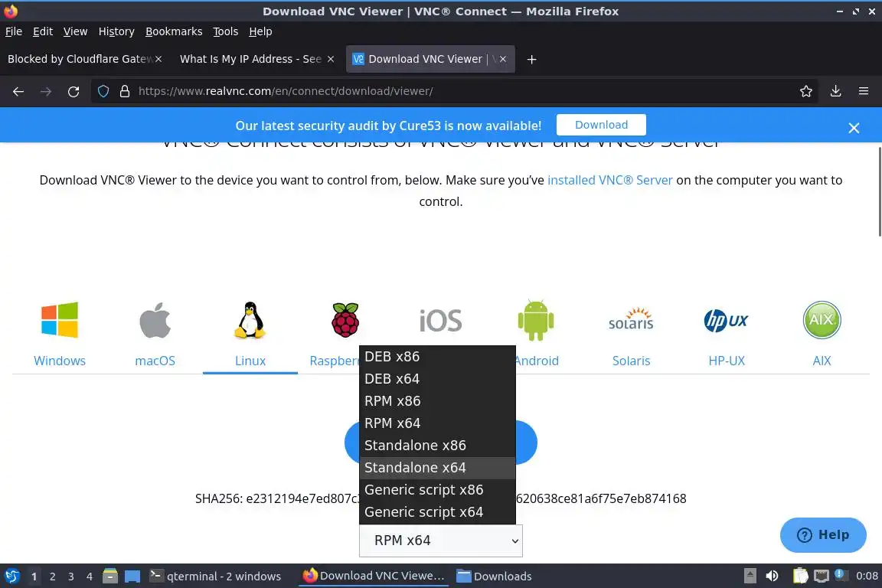882x588 pixels.
Task: Pick Standalone x86 option
Action: [438, 446]
